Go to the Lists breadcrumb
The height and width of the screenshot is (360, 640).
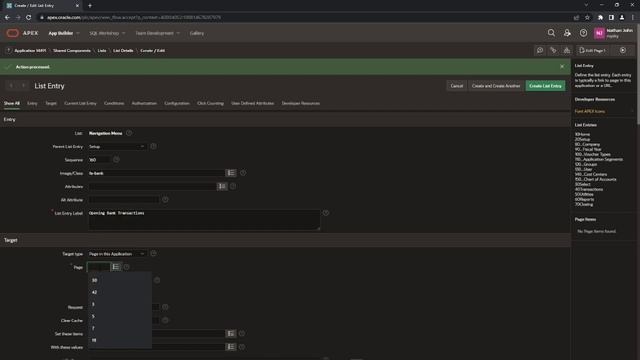[102, 51]
